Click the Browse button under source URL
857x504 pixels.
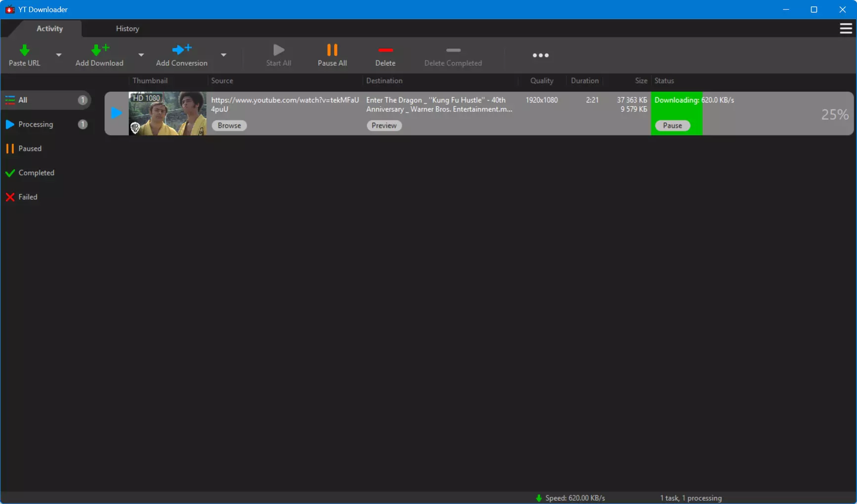(x=229, y=126)
